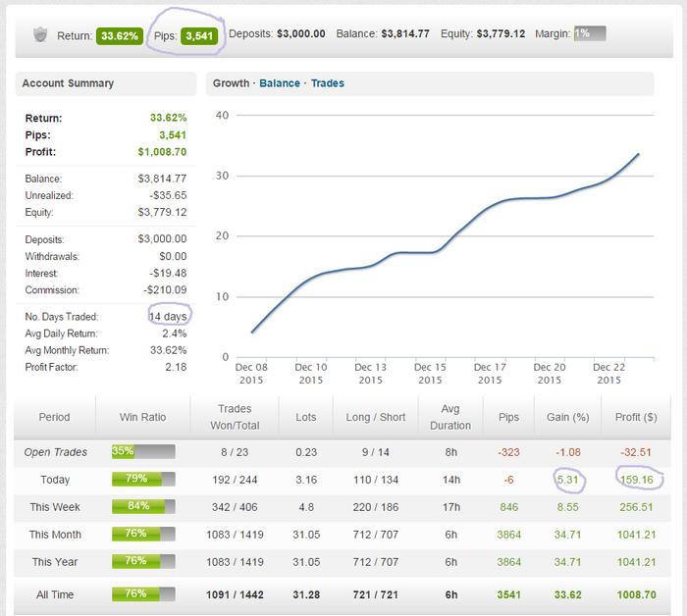The width and height of the screenshot is (687, 616).
Task: Click the 14 days traded value
Action: click(168, 317)
